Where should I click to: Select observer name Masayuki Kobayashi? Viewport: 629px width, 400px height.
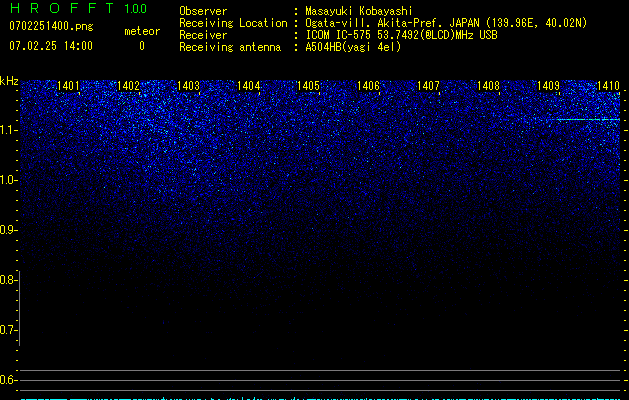[359, 11]
